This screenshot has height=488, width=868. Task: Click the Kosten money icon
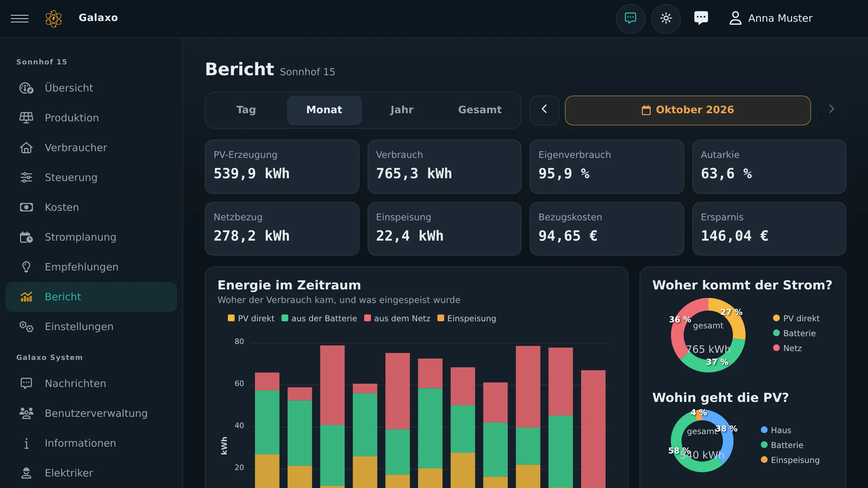pyautogui.click(x=26, y=207)
